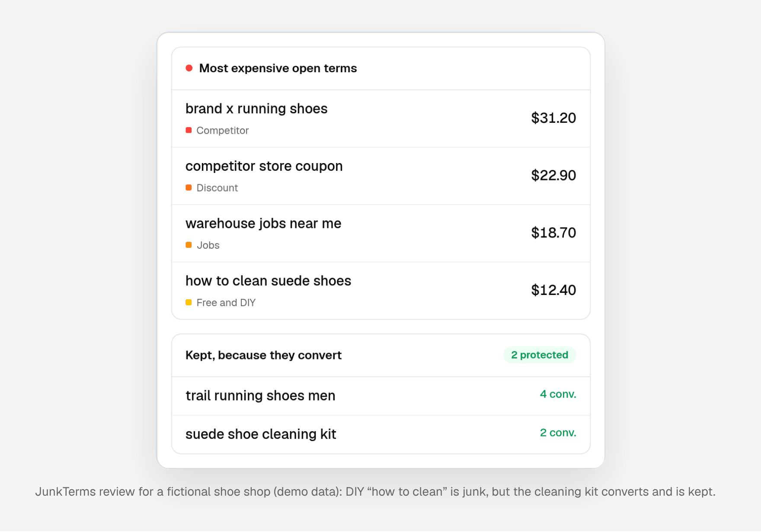
Task: Click the 4 conv. value
Action: 558,394
